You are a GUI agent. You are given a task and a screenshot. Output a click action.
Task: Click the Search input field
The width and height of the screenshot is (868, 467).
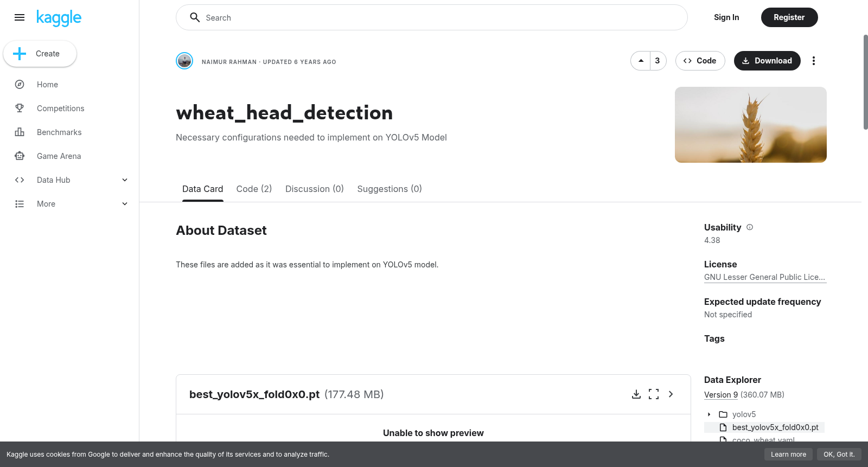pyautogui.click(x=432, y=17)
